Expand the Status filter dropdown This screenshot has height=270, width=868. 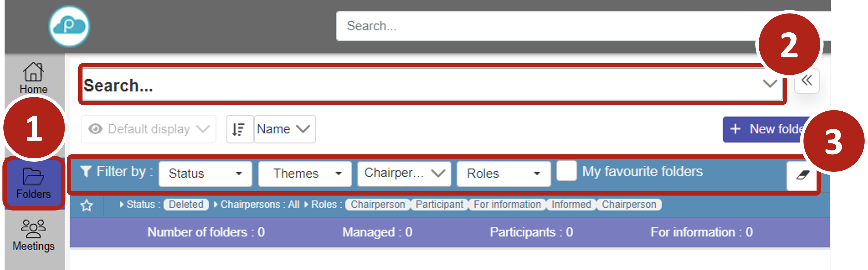tap(205, 174)
